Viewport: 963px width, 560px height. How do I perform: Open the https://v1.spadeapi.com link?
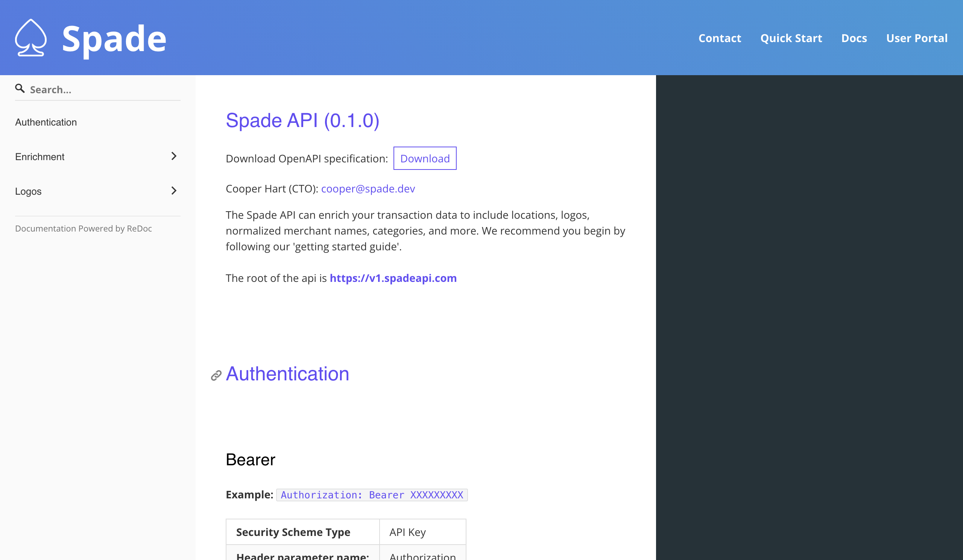pos(393,278)
